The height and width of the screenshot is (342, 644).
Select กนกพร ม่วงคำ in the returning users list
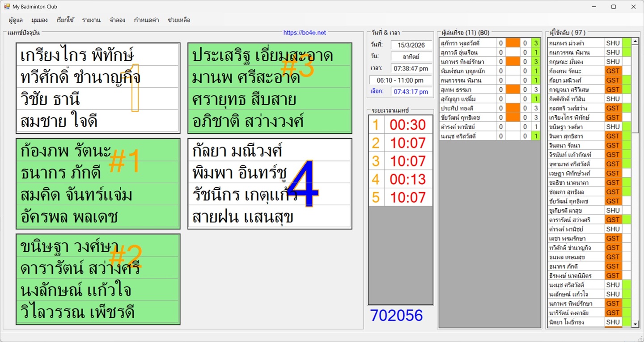pyautogui.click(x=576, y=43)
